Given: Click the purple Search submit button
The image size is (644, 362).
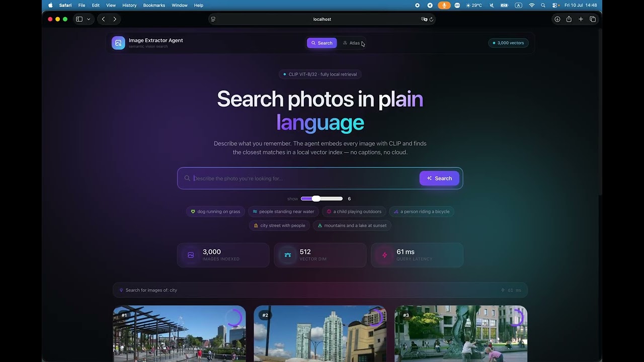Looking at the screenshot, I should [x=439, y=178].
